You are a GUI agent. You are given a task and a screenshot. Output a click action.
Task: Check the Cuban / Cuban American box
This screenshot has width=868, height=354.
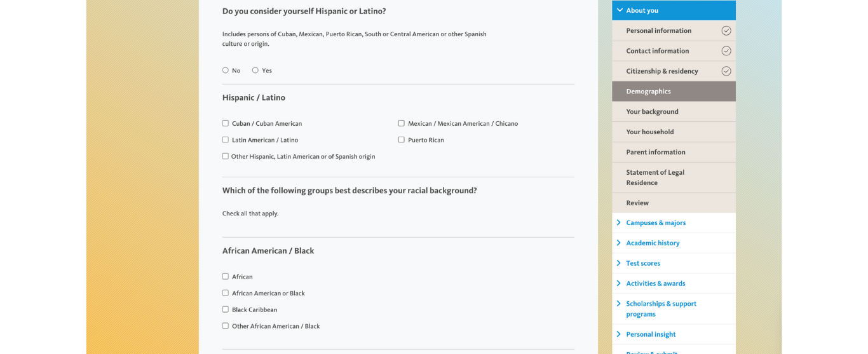coord(226,123)
